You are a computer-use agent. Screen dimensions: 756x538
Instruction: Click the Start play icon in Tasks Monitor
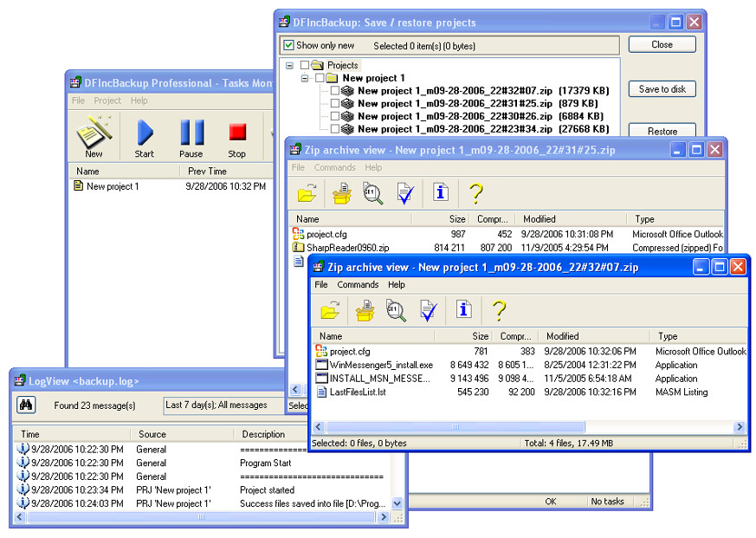[144, 133]
